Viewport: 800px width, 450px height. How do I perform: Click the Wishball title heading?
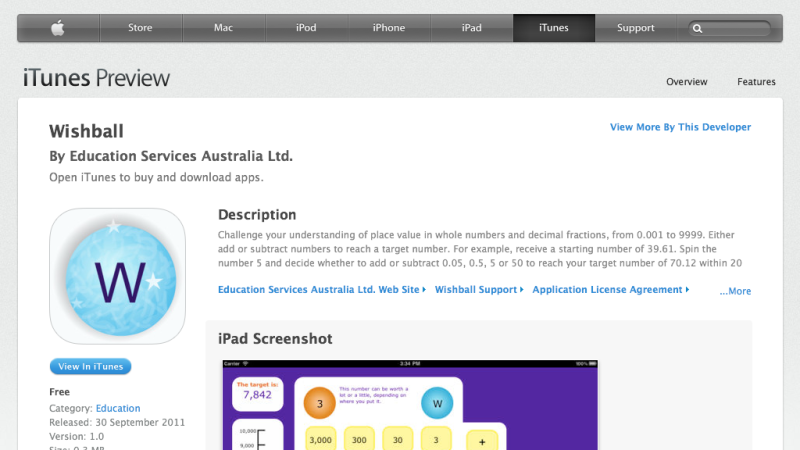[x=86, y=132]
